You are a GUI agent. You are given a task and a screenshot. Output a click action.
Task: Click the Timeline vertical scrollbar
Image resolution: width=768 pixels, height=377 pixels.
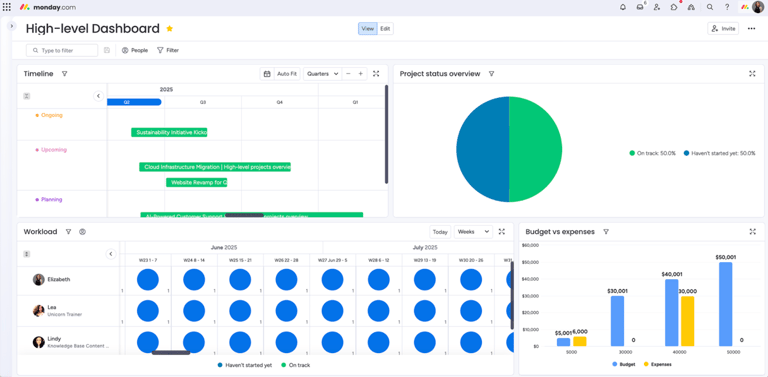pyautogui.click(x=386, y=135)
